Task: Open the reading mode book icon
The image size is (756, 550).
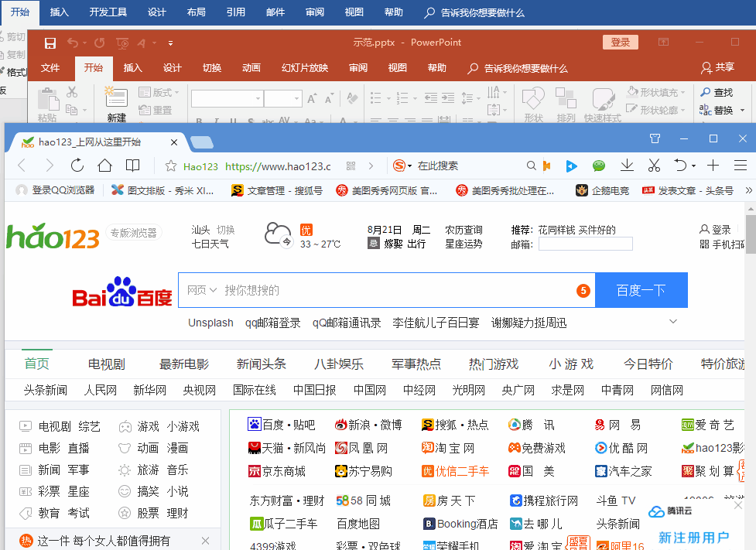Action: click(x=132, y=165)
